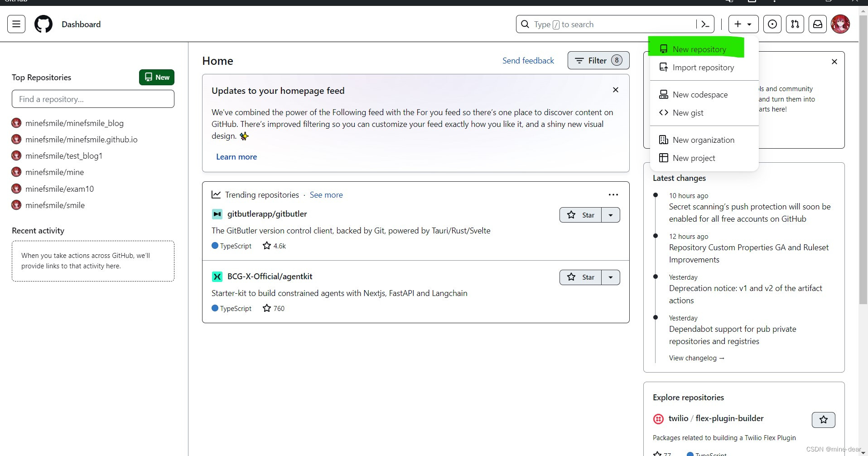Expand the gitbutler star list dropdown
The width and height of the screenshot is (868, 456).
[x=611, y=215]
